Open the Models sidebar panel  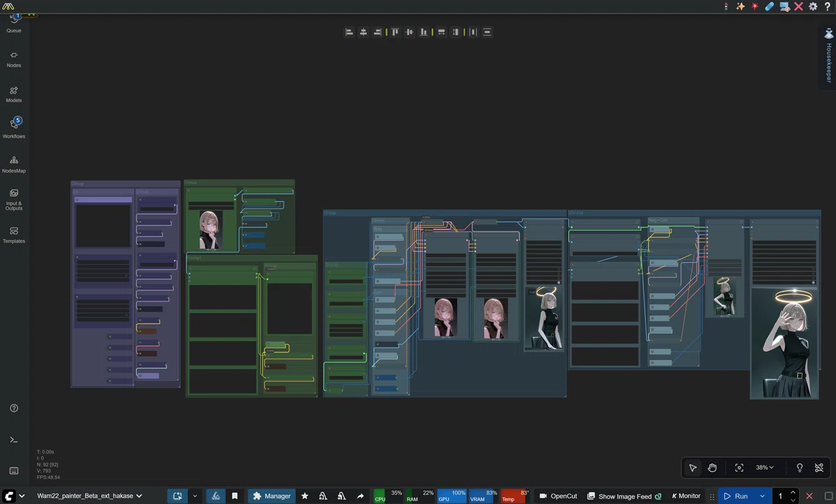[14, 94]
